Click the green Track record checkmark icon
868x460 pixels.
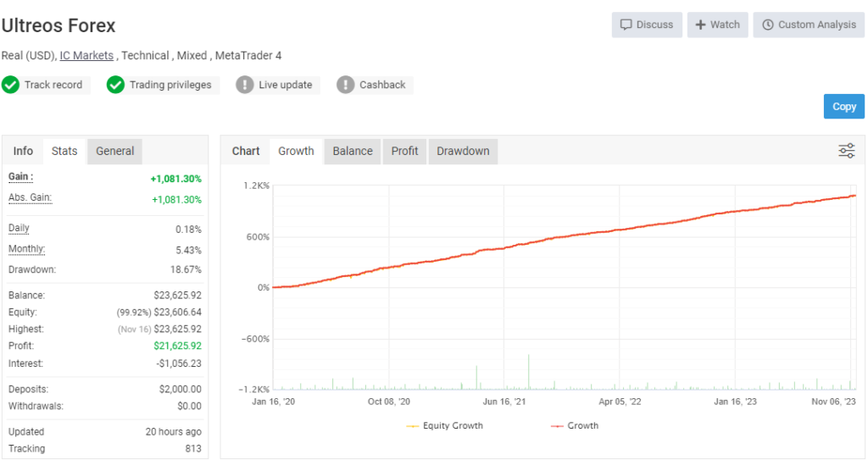[10, 85]
